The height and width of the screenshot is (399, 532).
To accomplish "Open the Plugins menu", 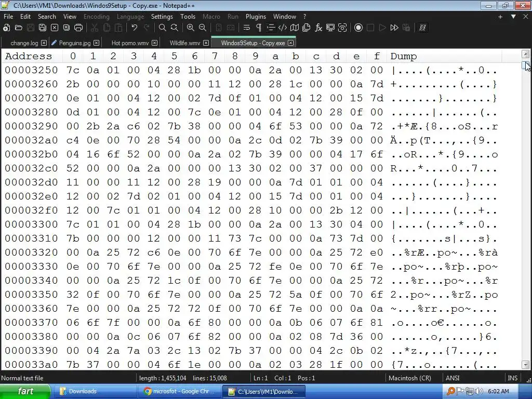I will click(256, 16).
